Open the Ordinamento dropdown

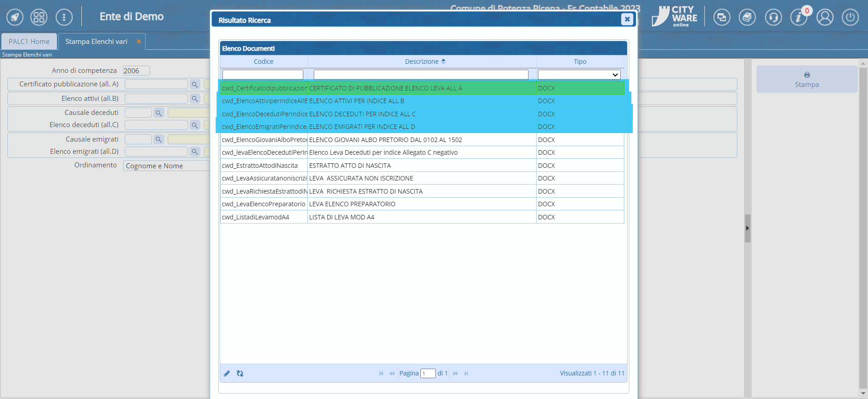166,166
